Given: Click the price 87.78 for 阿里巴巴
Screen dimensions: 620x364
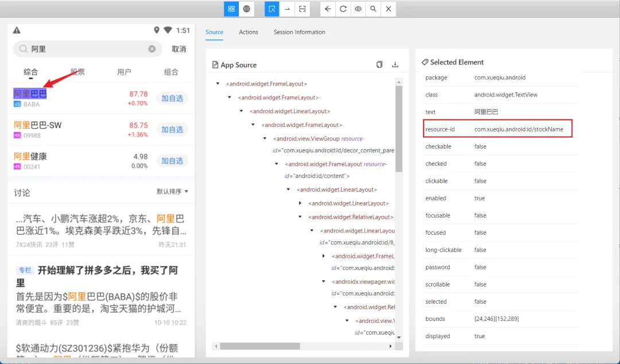Looking at the screenshot, I should tap(138, 94).
